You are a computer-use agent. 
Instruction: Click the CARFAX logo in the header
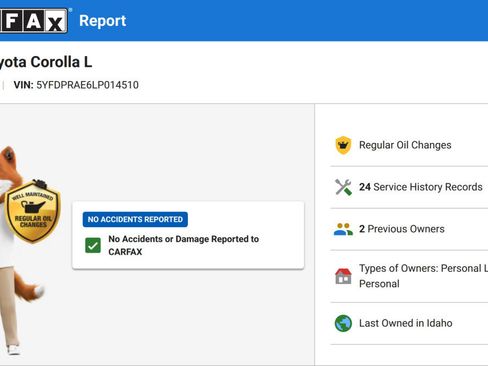33,21
